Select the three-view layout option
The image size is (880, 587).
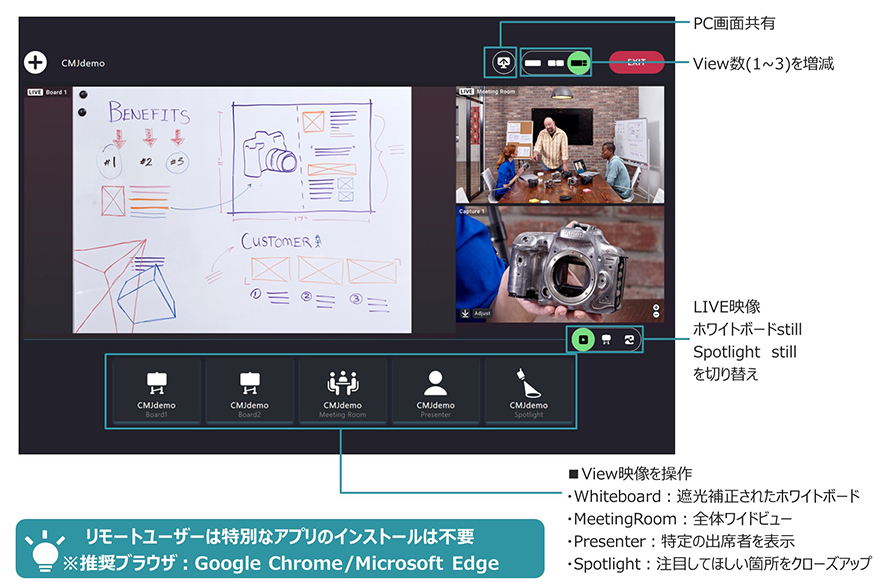(x=578, y=63)
